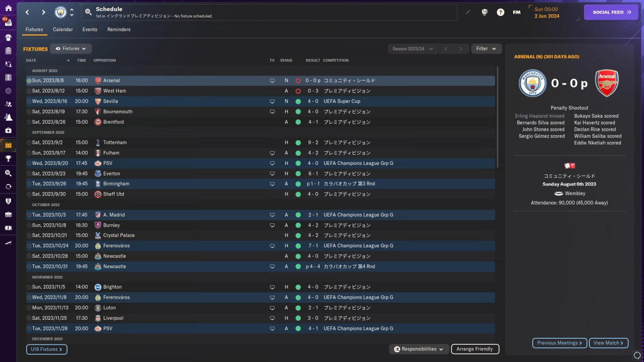Sort by OPPOSITION column header
Viewport: 644px width, 362px height.
[105, 60]
